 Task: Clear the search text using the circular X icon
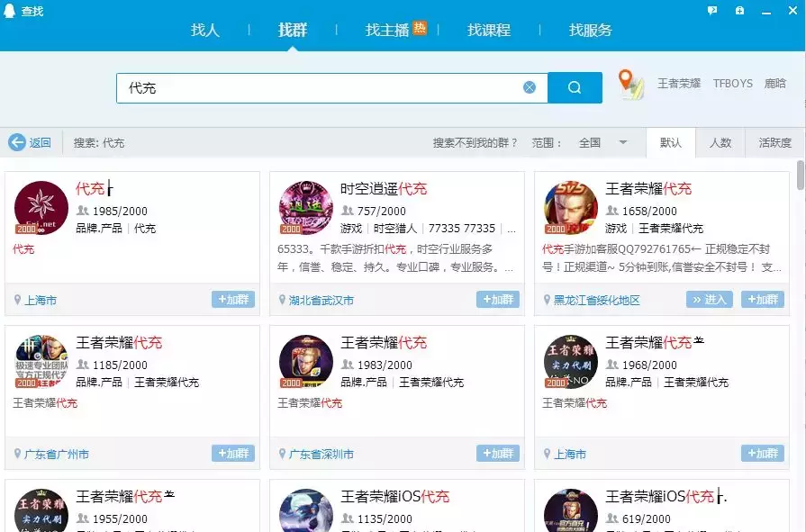(530, 86)
